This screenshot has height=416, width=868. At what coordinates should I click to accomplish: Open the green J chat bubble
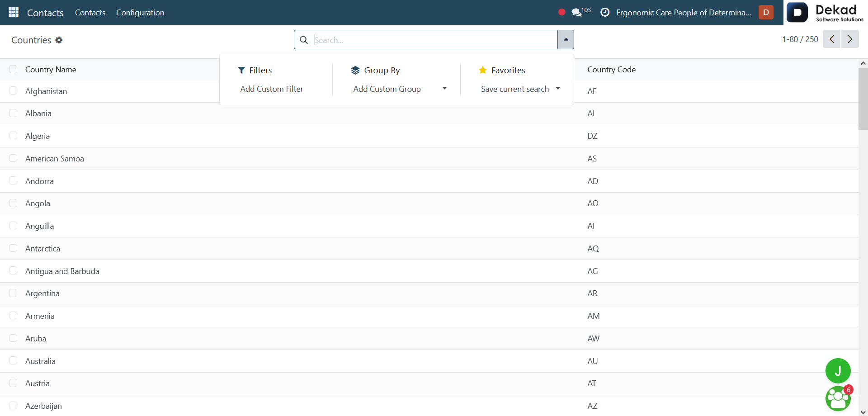838,371
